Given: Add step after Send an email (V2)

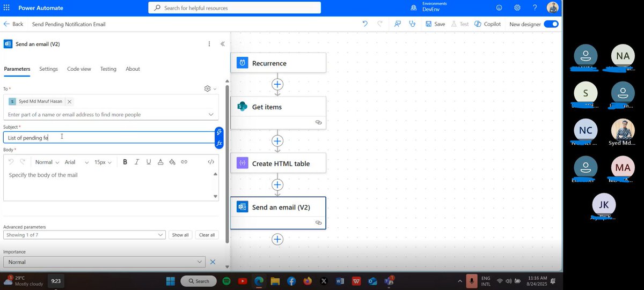Looking at the screenshot, I should click(277, 239).
